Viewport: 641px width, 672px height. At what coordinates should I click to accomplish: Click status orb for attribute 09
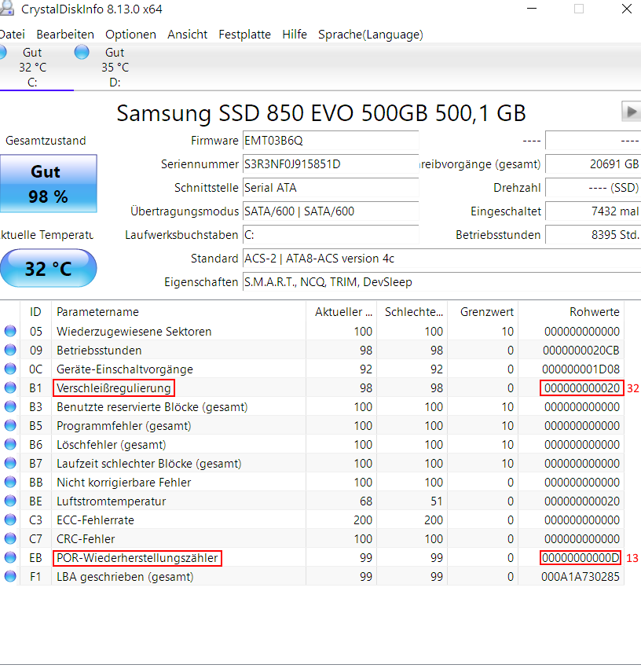pyautogui.click(x=10, y=350)
